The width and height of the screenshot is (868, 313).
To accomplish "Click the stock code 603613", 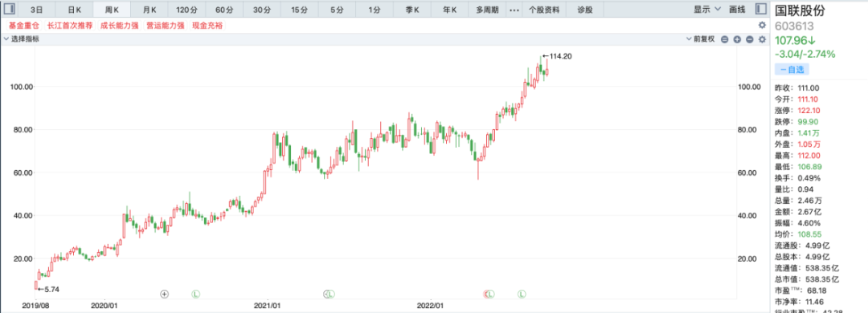I will [794, 26].
